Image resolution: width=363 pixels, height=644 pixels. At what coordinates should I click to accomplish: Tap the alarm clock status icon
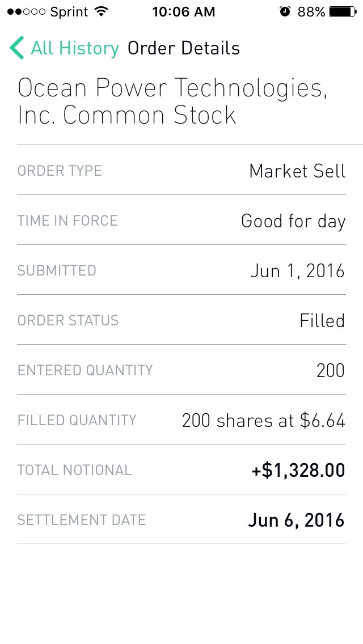pos(285,12)
